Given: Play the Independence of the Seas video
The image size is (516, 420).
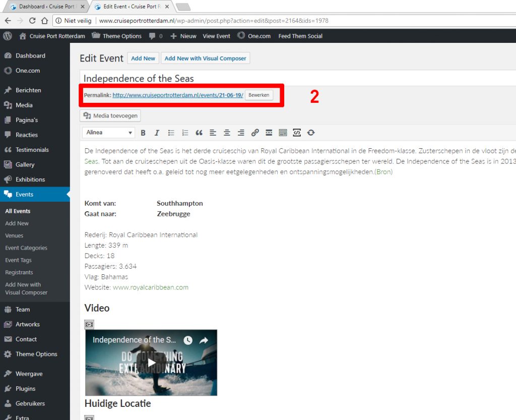Looking at the screenshot, I should [151, 363].
